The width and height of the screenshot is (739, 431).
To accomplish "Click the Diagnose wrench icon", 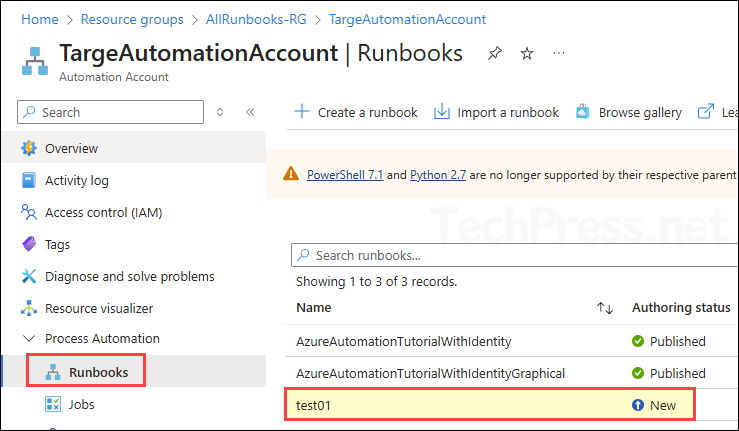I will pyautogui.click(x=29, y=276).
